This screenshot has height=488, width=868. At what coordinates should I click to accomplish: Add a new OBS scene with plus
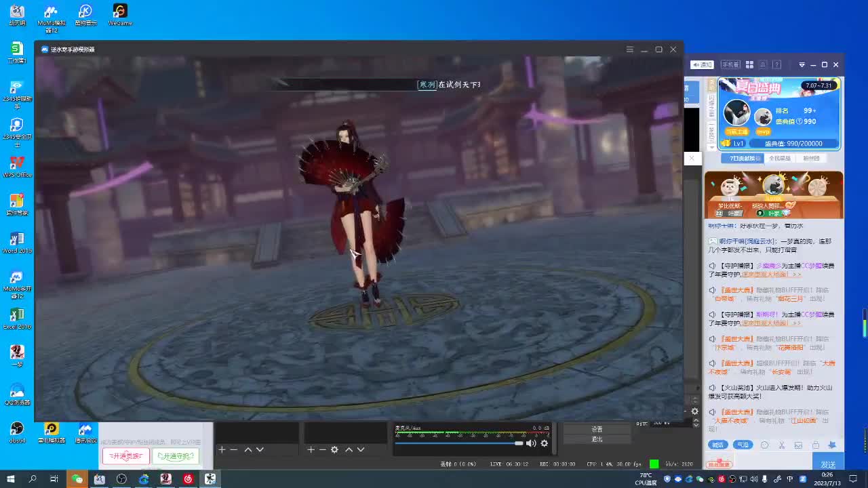(221, 449)
